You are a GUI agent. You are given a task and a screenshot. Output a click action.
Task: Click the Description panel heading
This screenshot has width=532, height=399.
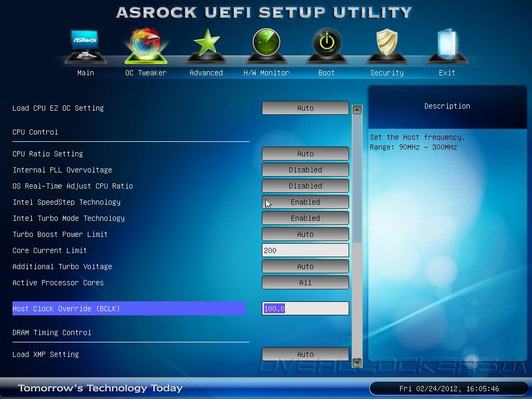pyautogui.click(x=447, y=106)
